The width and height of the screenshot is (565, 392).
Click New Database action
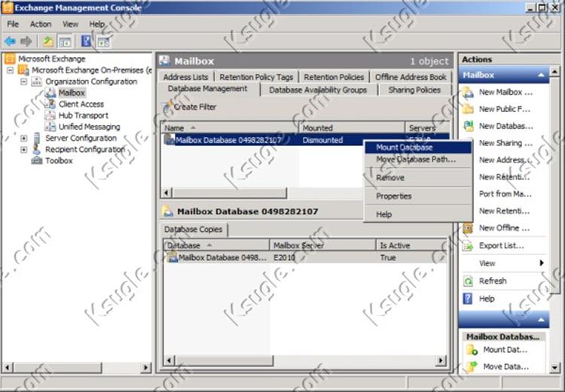point(505,126)
